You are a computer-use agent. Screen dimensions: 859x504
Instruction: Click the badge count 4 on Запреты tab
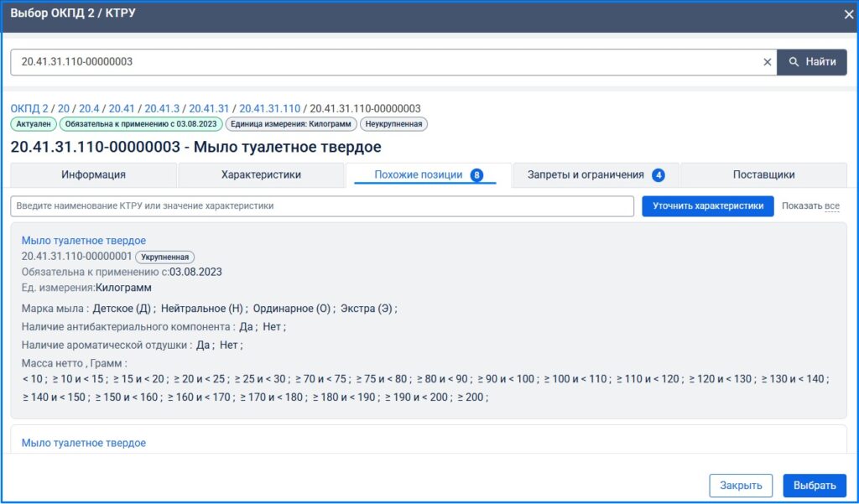[658, 174]
